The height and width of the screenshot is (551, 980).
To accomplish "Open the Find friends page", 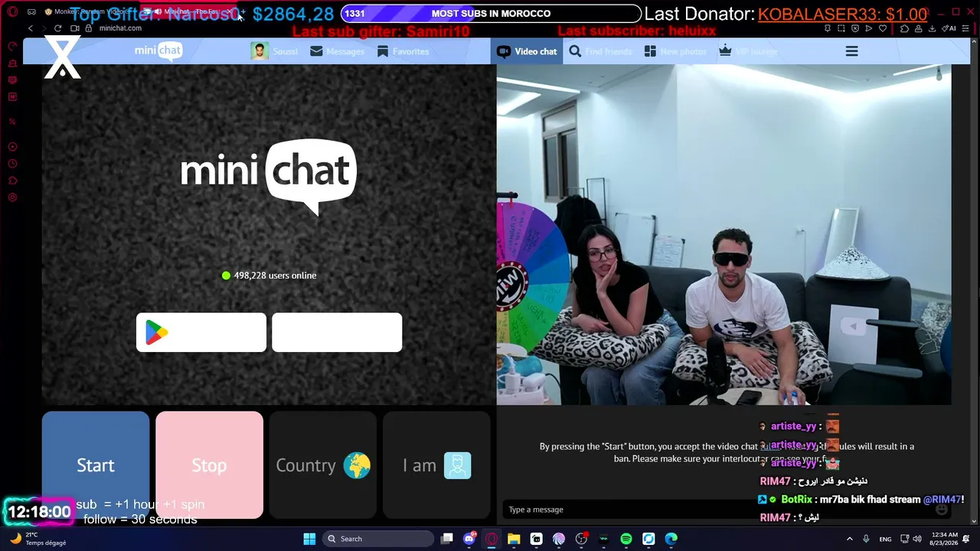I will pos(600,51).
